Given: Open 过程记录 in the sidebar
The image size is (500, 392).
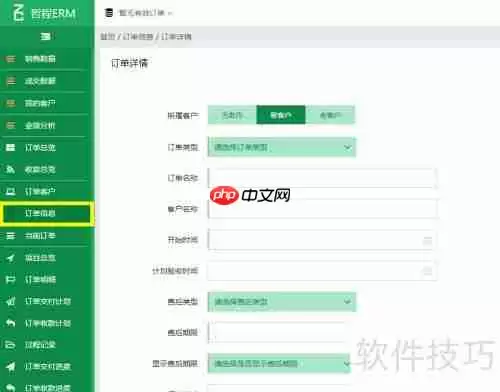Looking at the screenshot, I should pyautogui.click(x=40, y=345).
